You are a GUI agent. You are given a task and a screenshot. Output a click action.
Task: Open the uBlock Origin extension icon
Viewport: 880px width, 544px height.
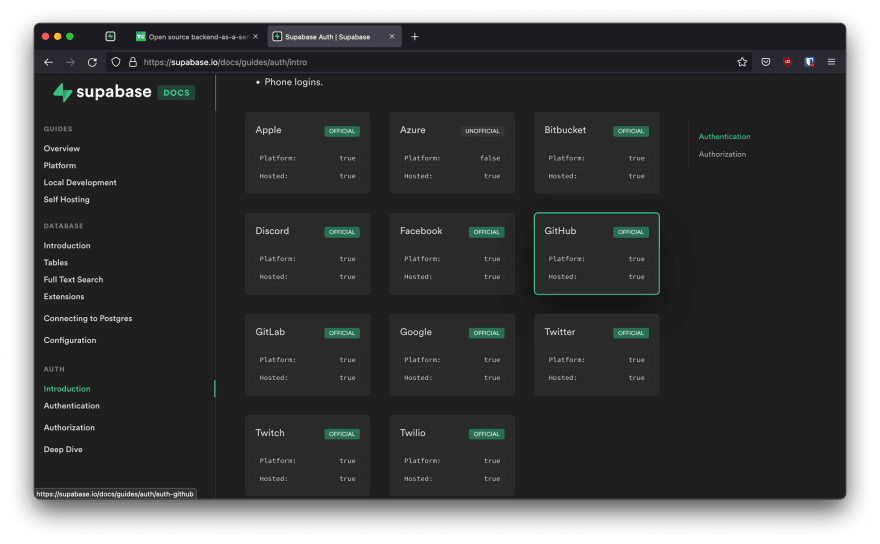coord(787,62)
